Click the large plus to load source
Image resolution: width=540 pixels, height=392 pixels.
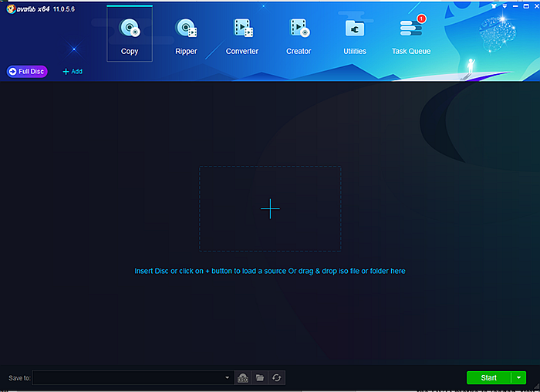click(x=270, y=209)
